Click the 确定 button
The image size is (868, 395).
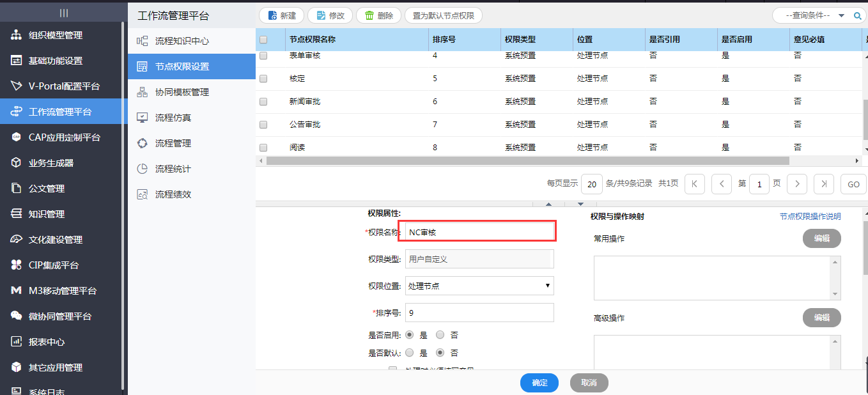click(539, 383)
